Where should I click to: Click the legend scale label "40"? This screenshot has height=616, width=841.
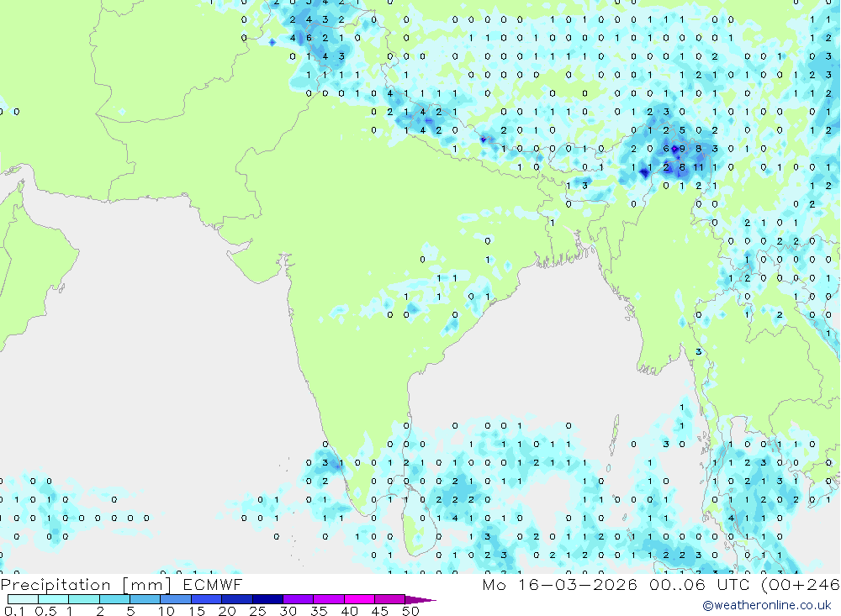(x=350, y=611)
